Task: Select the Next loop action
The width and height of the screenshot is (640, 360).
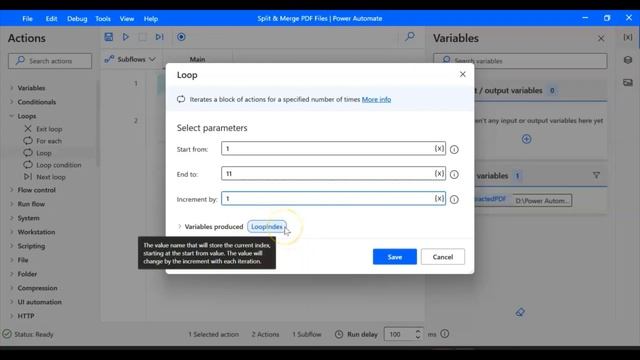Action: click(x=45, y=177)
